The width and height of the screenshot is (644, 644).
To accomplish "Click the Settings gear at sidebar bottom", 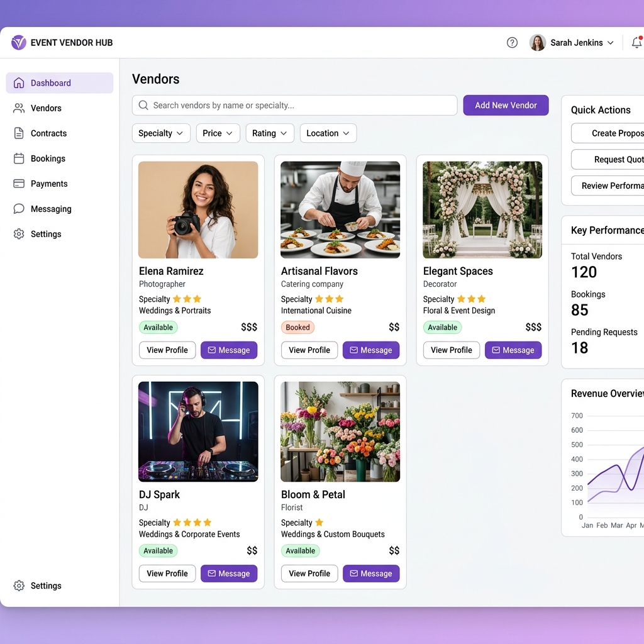I will (x=18, y=586).
